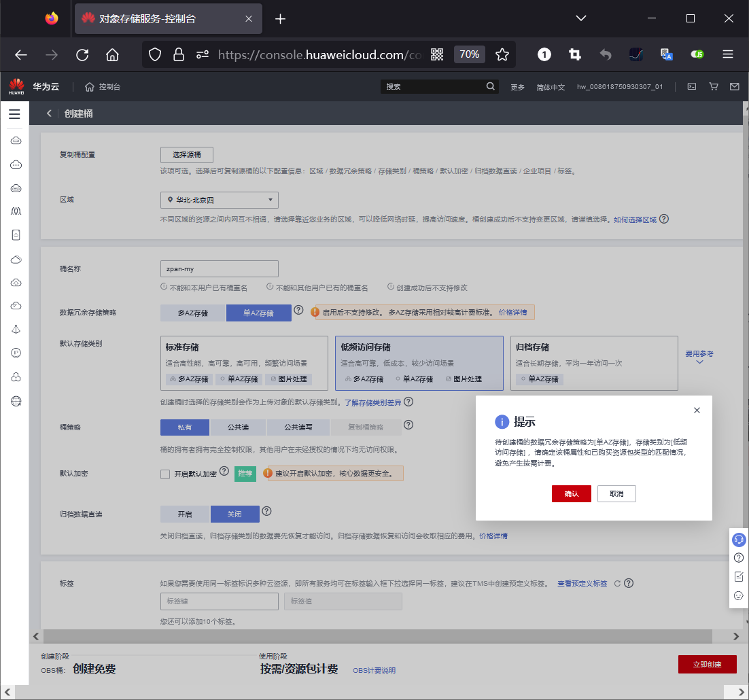Click the help icon for 归档数据直读
This screenshot has width=749, height=700.
[266, 511]
